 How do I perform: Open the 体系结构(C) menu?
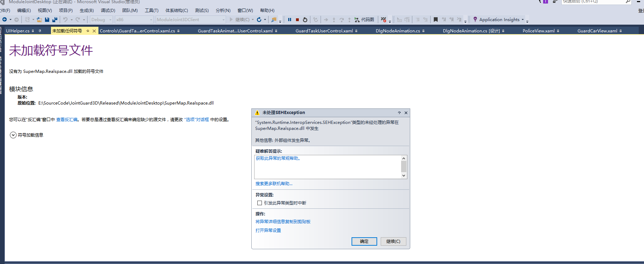pyautogui.click(x=176, y=11)
